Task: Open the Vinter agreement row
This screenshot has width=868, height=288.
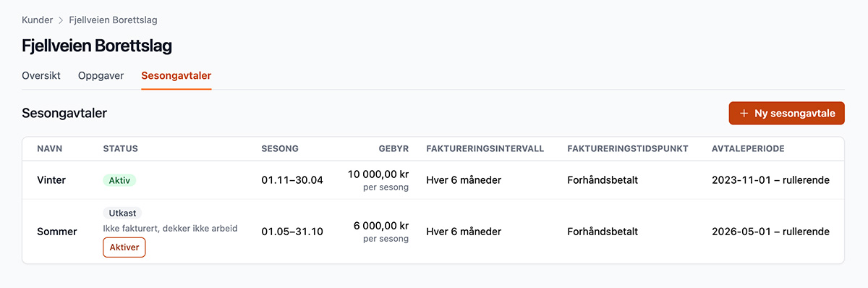Action: (433, 180)
